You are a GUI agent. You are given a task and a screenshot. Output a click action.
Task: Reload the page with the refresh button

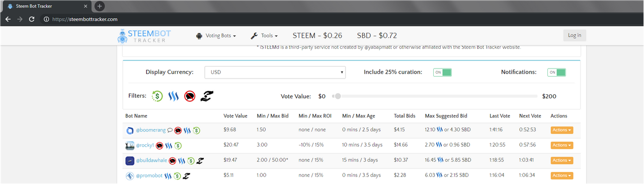[x=32, y=19]
